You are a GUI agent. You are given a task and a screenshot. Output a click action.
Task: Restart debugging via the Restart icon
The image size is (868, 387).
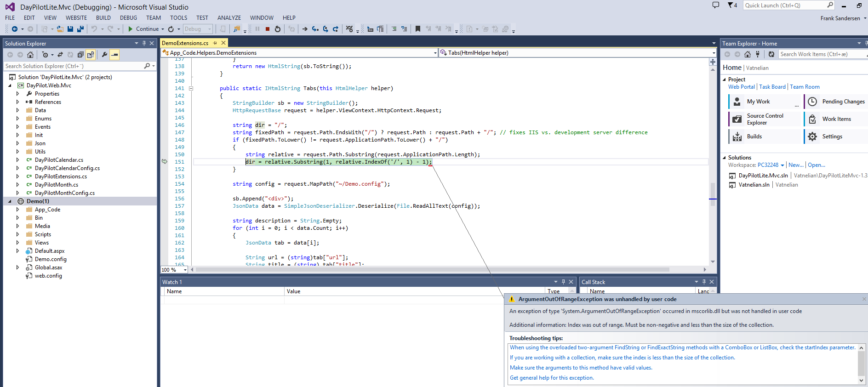click(x=278, y=29)
